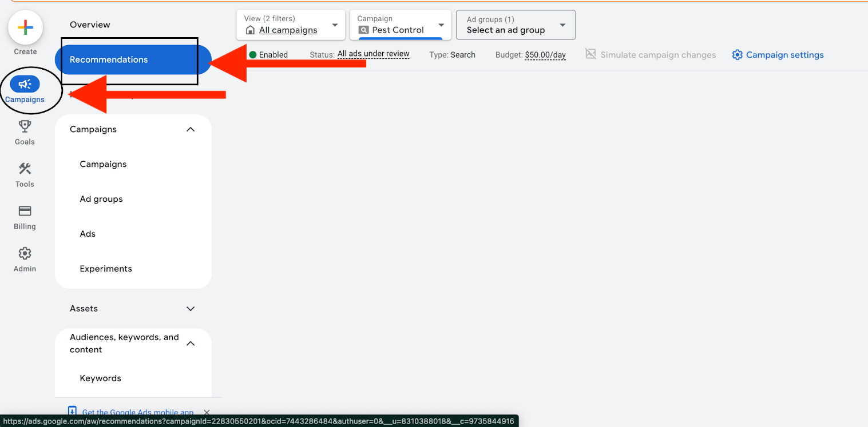Open the Tools wrench icon
Image resolution: width=868 pixels, height=427 pixels.
point(25,169)
